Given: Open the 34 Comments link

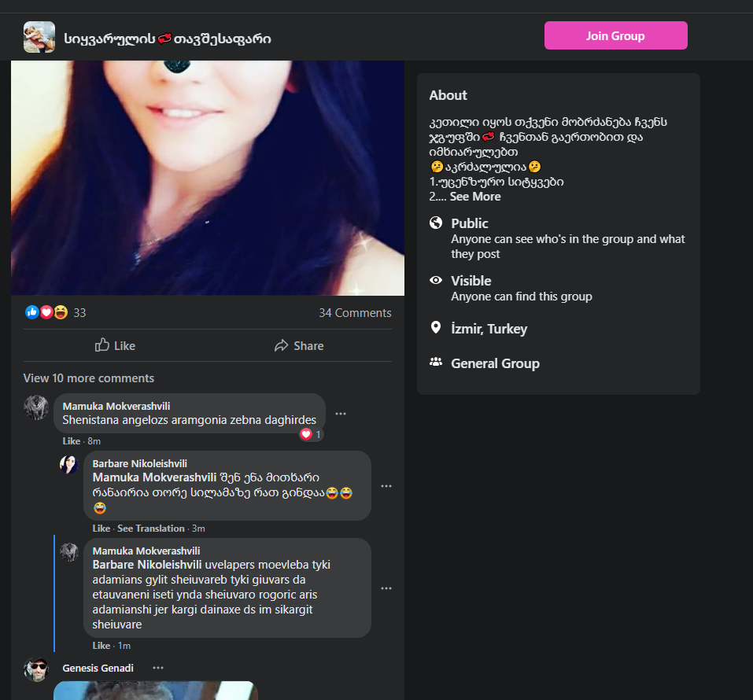Looking at the screenshot, I should (355, 312).
